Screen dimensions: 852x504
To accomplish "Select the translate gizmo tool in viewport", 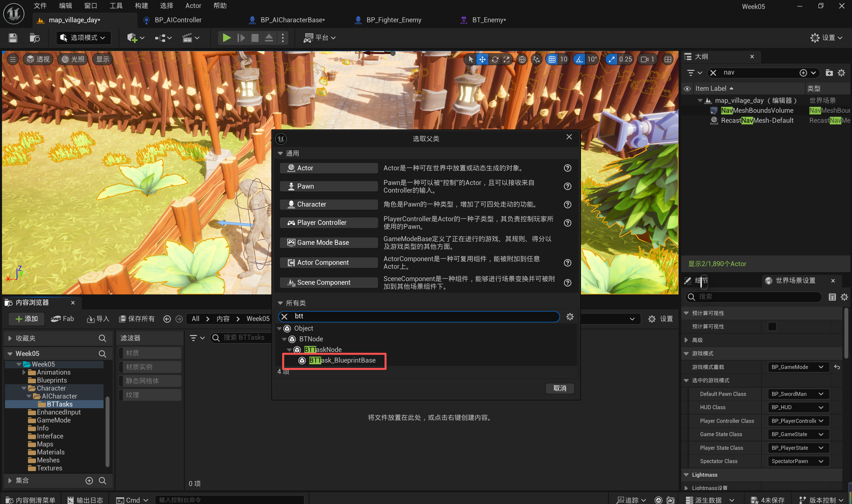I will (482, 60).
